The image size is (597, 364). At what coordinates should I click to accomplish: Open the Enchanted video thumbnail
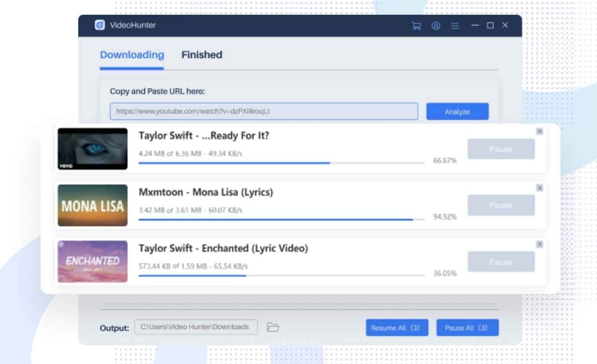(93, 261)
